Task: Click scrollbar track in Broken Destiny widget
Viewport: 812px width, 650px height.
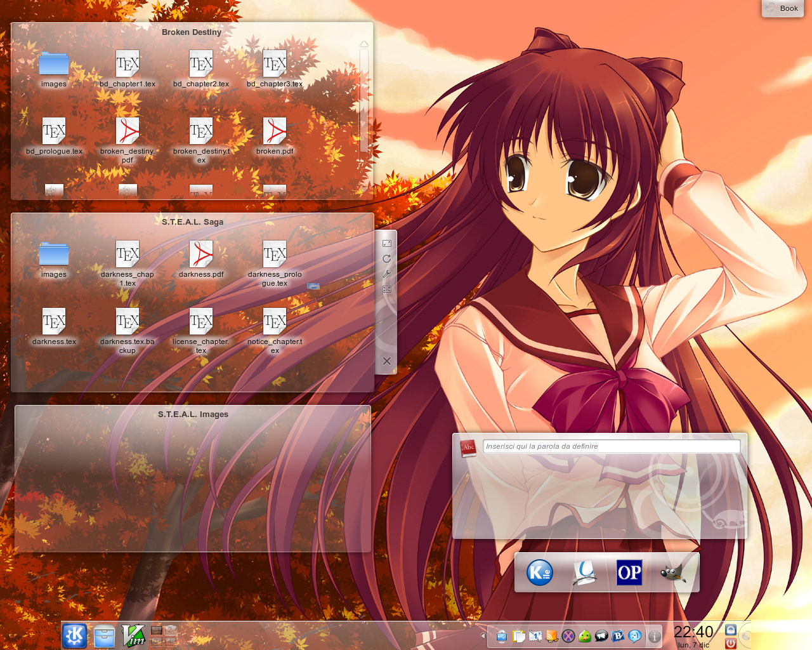Action: [x=364, y=102]
